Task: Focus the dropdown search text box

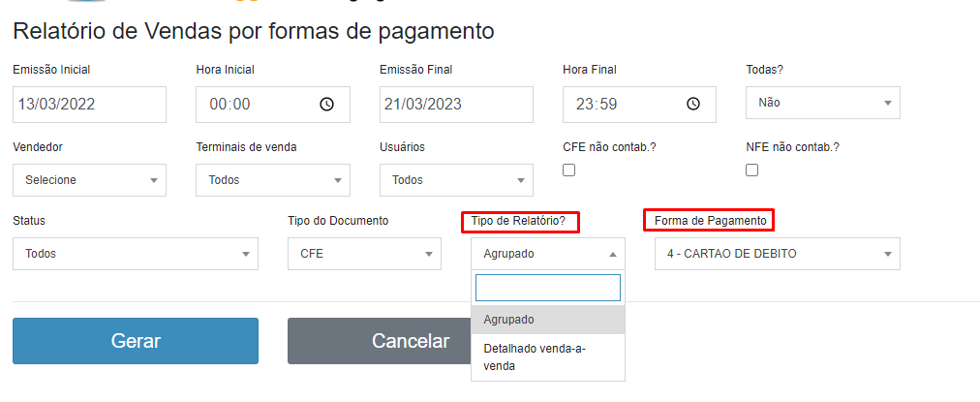Action: pyautogui.click(x=548, y=288)
